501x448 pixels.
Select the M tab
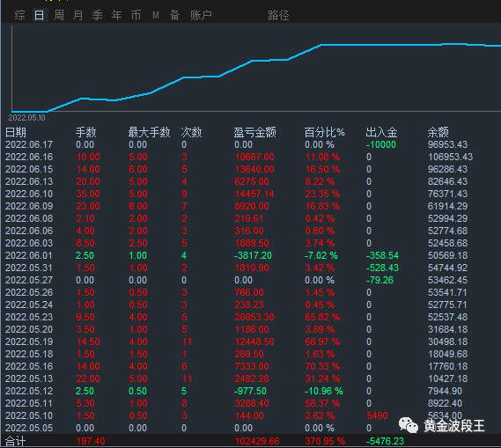pos(156,15)
